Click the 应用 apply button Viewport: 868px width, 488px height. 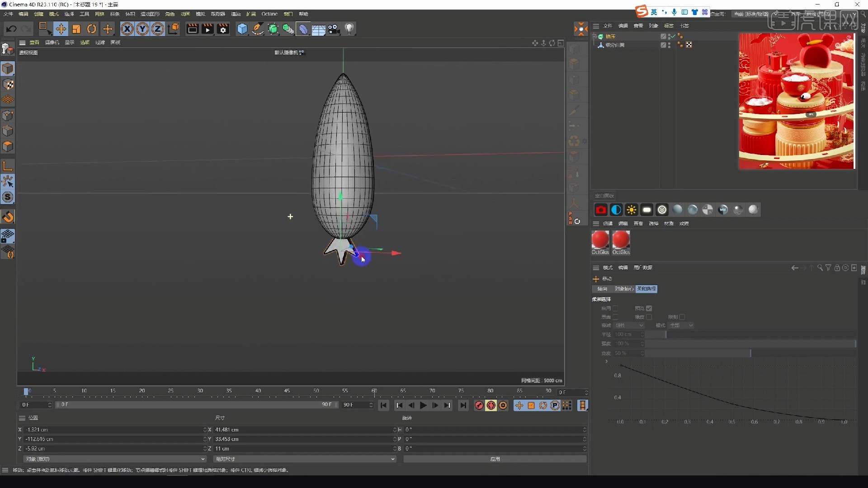tap(495, 459)
